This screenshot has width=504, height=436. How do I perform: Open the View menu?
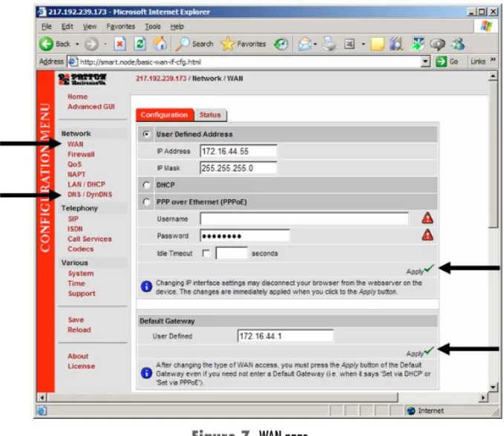click(90, 26)
